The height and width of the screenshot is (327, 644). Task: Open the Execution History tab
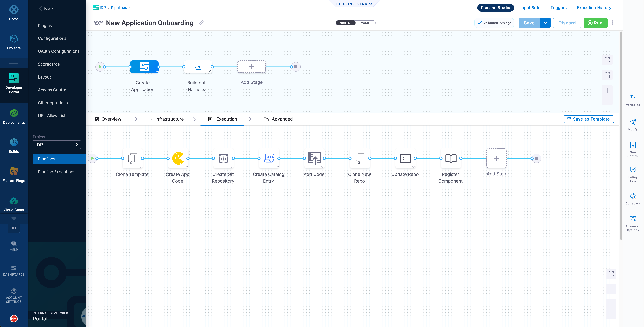click(594, 8)
